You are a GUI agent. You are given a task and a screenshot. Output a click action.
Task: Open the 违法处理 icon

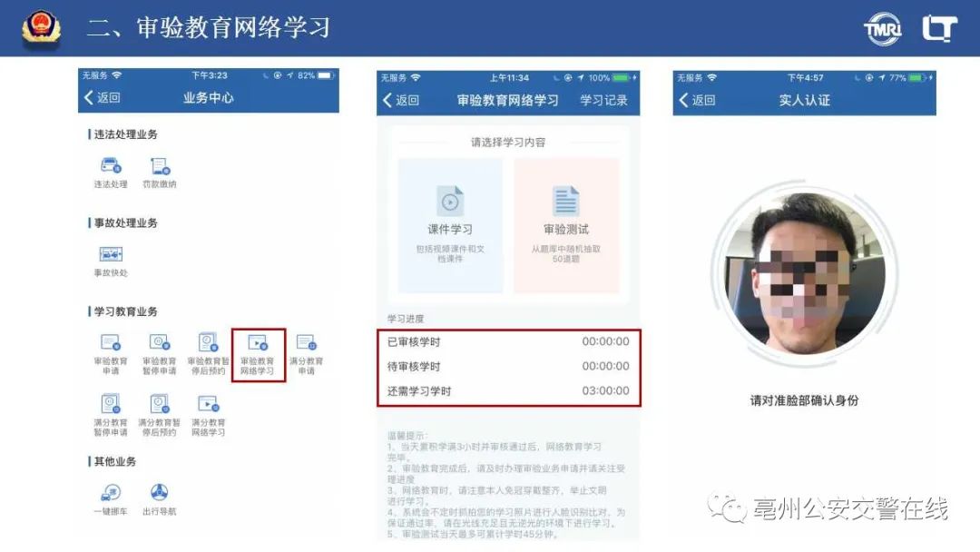tap(111, 168)
